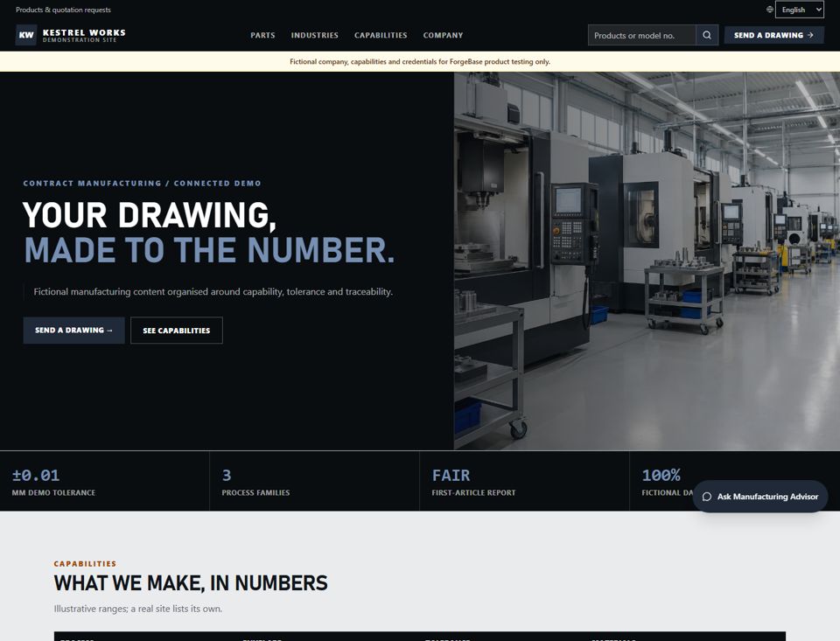
Task: Click the See Capabilities button
Action: click(176, 331)
